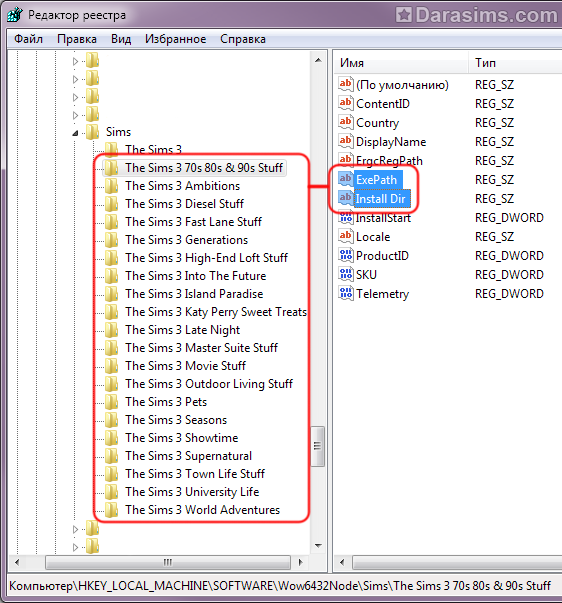The height and width of the screenshot is (603, 562).
Task: Click folder icon of The Sims 3 Pets
Action: tap(112, 402)
